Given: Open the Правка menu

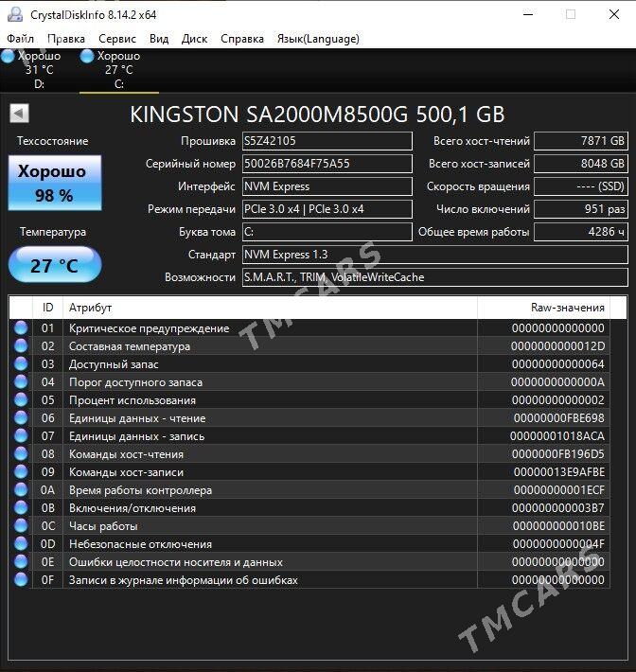Looking at the screenshot, I should [66, 39].
